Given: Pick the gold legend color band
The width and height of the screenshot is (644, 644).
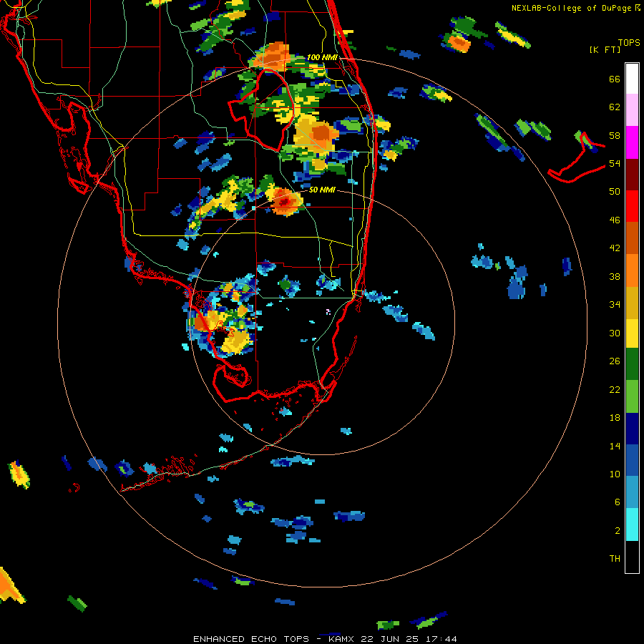Looking at the screenshot, I should pos(632,303).
